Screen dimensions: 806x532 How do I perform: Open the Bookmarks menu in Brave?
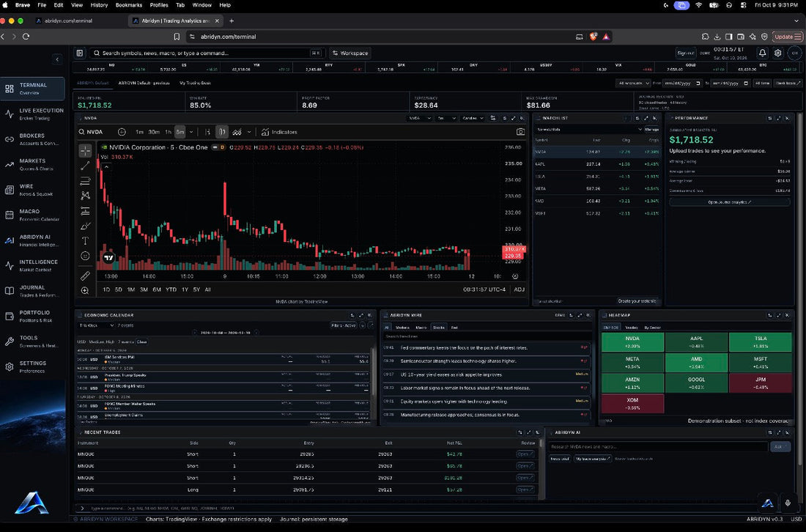[x=128, y=5]
